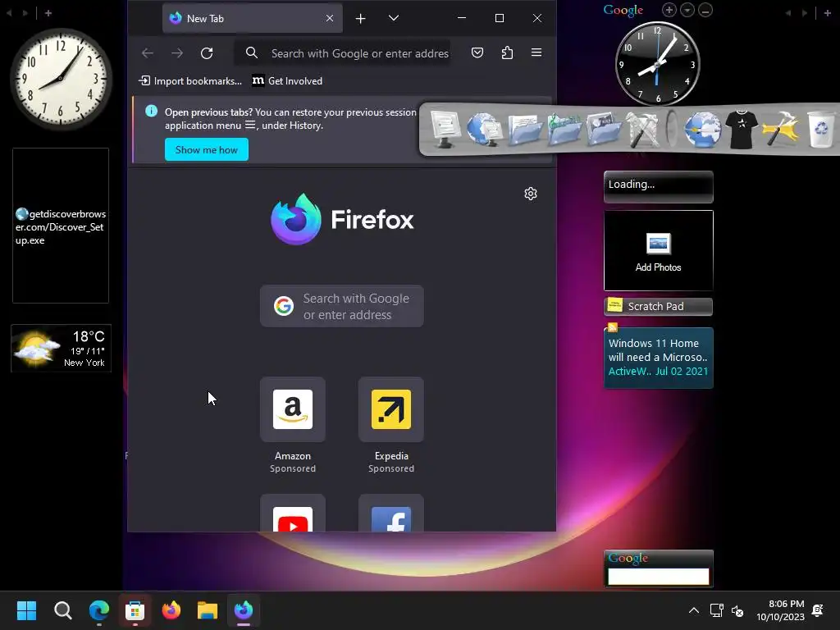The height and width of the screenshot is (630, 840).
Task: Focus the Firefox address bar
Action: click(343, 53)
